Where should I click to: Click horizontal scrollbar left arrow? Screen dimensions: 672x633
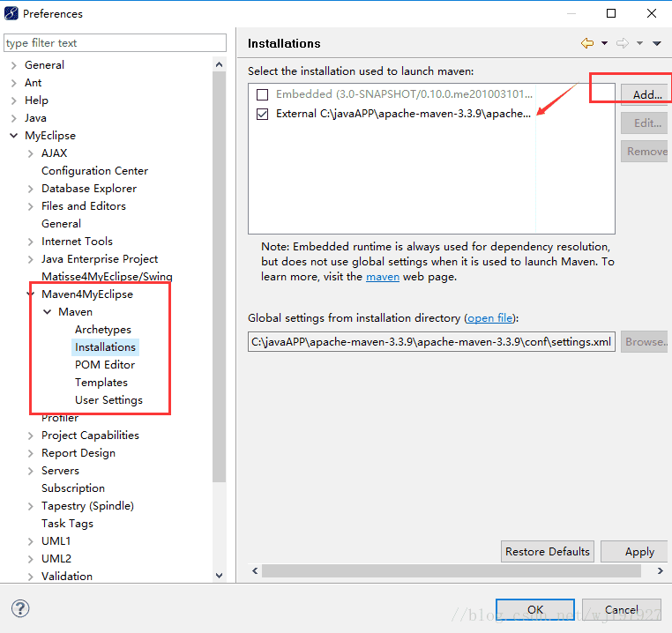pyautogui.click(x=255, y=571)
